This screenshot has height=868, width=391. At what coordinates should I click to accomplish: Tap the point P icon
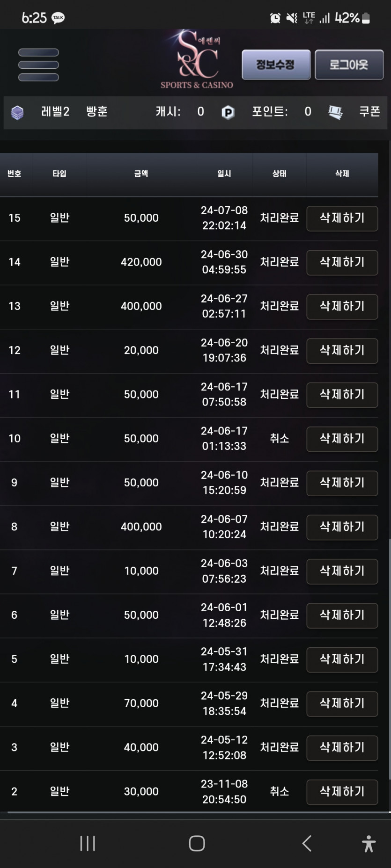228,112
